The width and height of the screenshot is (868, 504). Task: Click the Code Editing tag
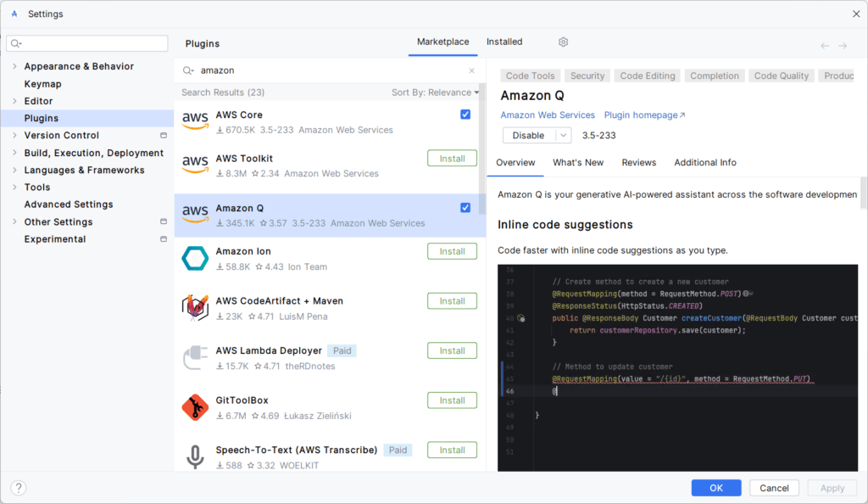coord(647,76)
